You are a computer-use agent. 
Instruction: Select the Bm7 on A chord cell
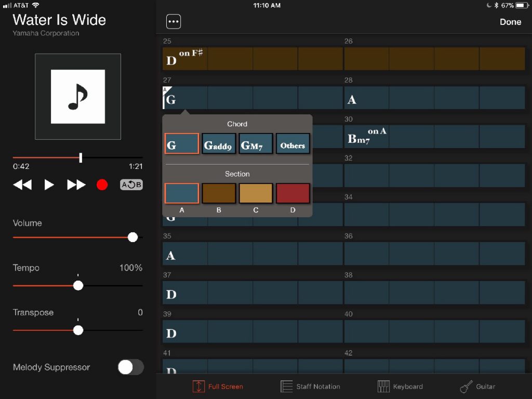coord(366,136)
